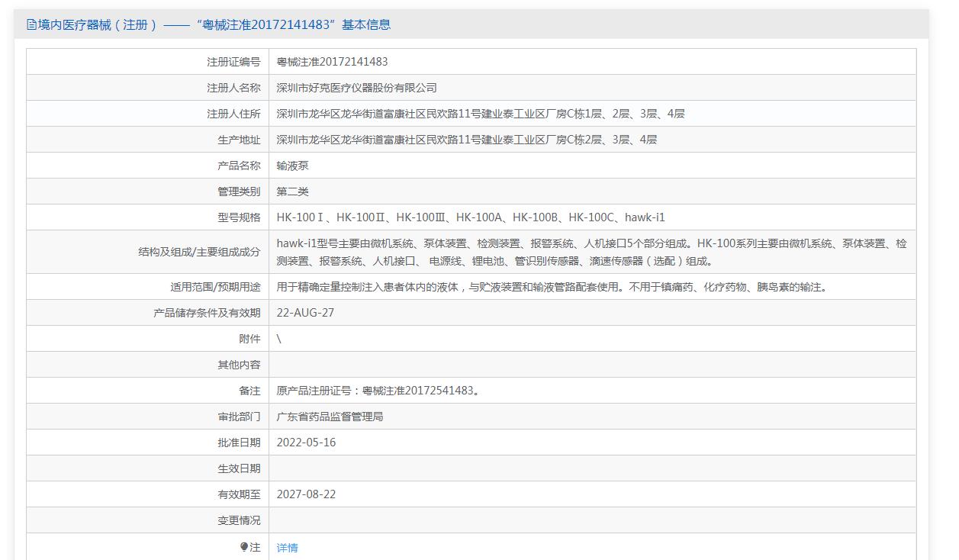Click the lightbulb icon beside 注
This screenshot has height=560, width=959.
point(244,547)
